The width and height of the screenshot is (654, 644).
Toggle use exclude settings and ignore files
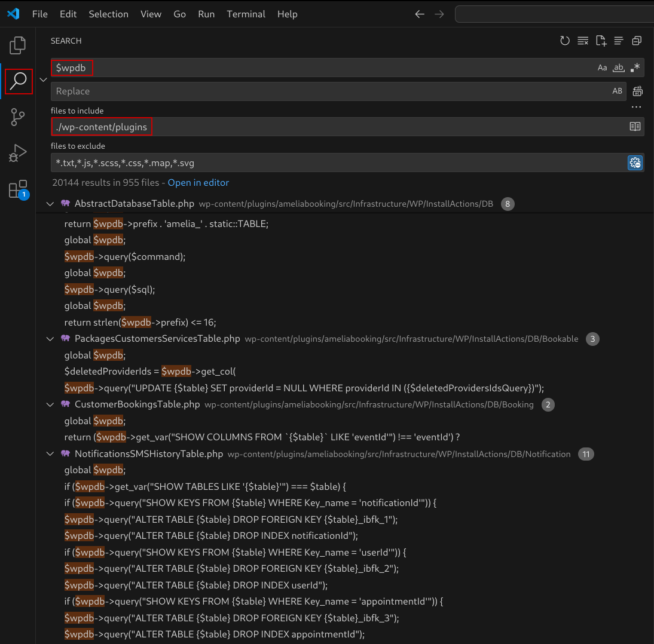[x=635, y=162]
